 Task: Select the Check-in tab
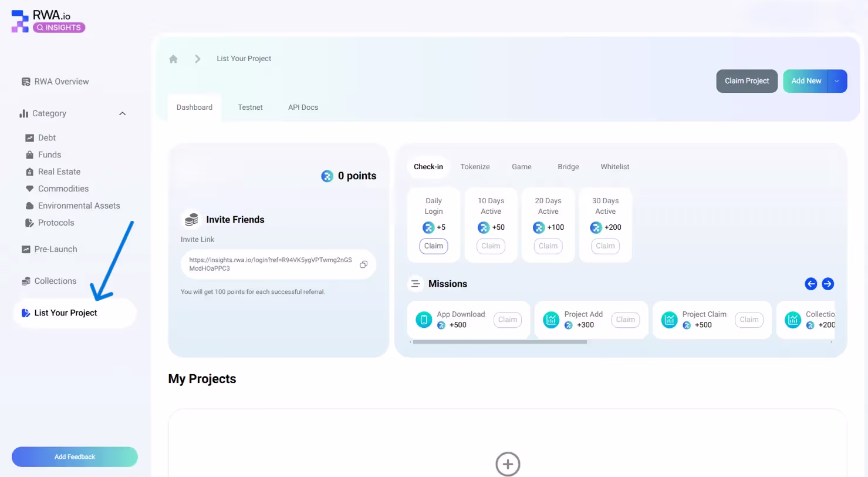pos(428,167)
